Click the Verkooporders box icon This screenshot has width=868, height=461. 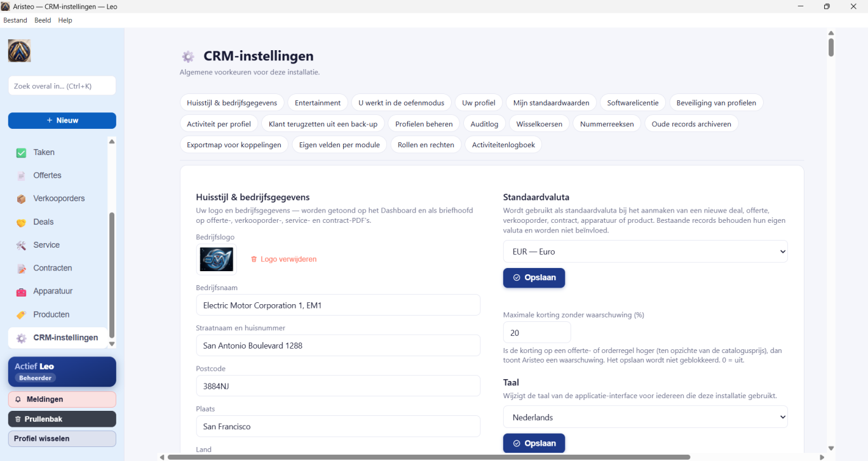tap(21, 199)
